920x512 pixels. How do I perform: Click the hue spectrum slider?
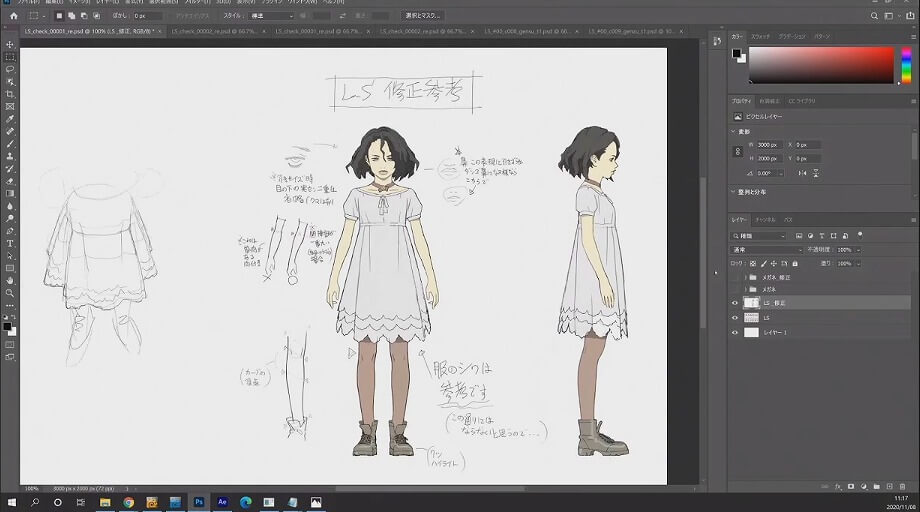pyautogui.click(x=907, y=65)
